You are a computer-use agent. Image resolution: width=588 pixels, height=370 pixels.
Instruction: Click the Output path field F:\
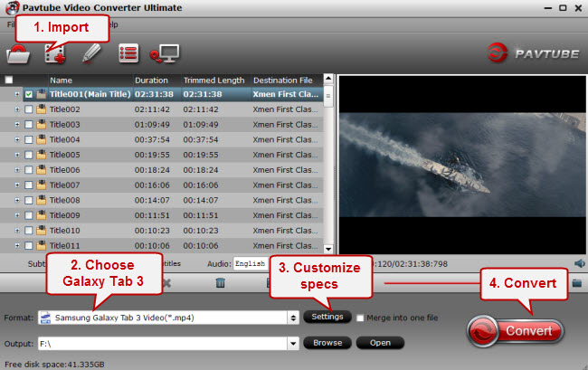[163, 344]
